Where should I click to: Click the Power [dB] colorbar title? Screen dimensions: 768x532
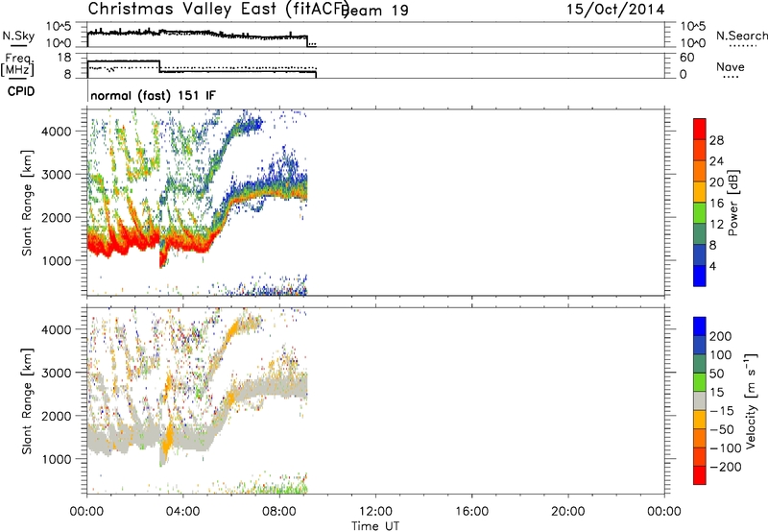[733, 203]
